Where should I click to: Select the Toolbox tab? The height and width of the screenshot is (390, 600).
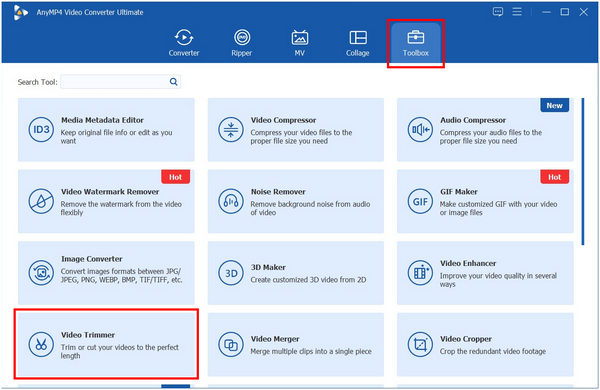[x=416, y=43]
